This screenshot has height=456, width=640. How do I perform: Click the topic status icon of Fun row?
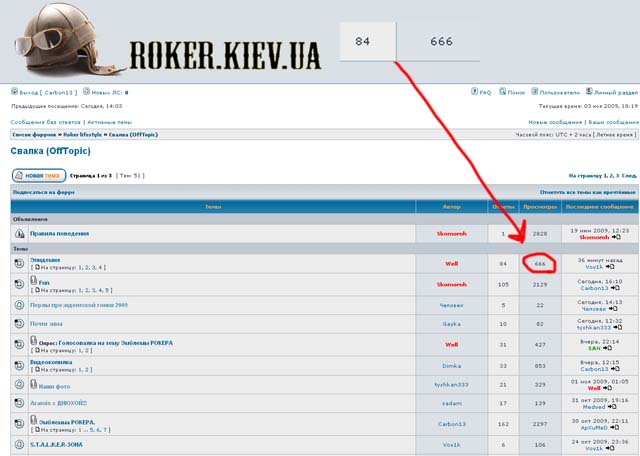pyautogui.click(x=19, y=284)
